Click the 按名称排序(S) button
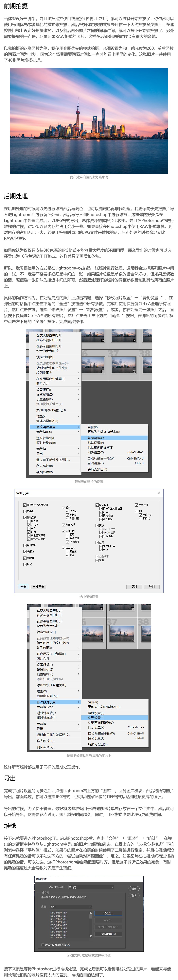Screen dimensions: 178x980 click(x=108, y=934)
